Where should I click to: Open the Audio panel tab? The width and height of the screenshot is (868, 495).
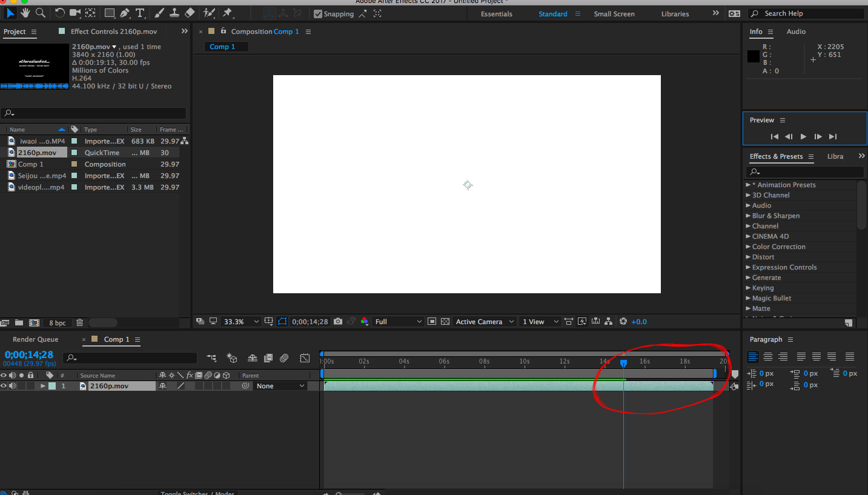point(796,31)
